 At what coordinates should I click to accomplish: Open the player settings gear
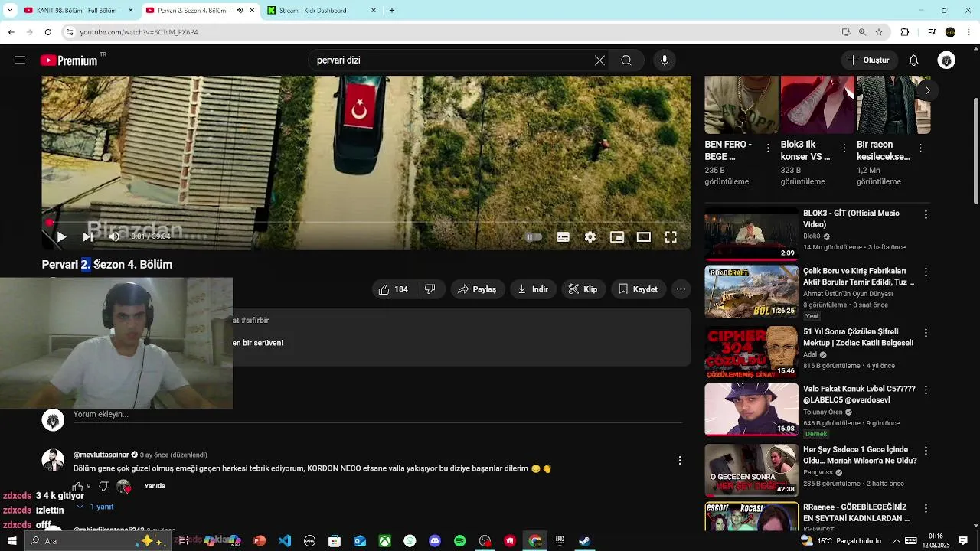(590, 237)
